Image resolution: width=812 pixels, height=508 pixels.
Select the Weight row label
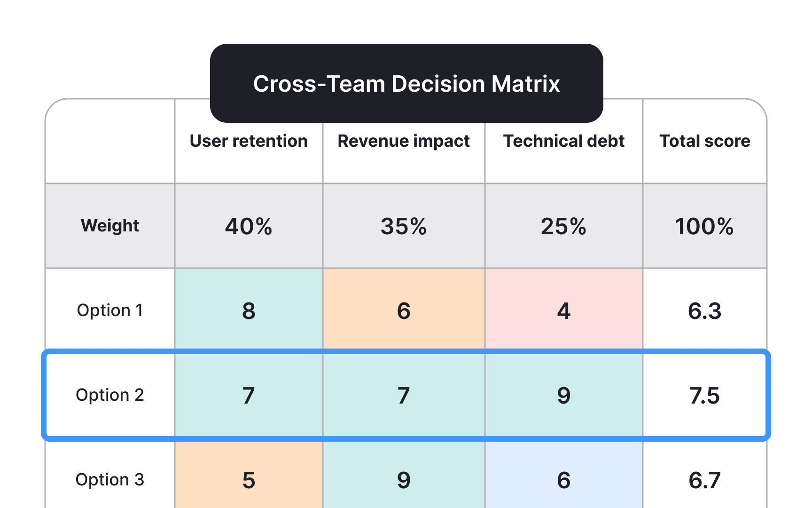pos(110,226)
